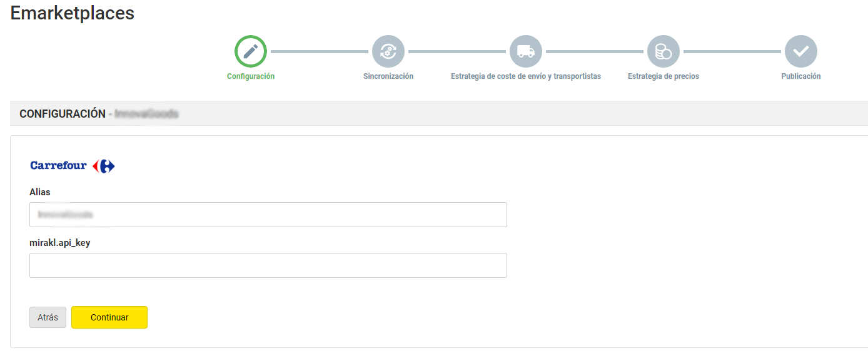
Task: Select the Publicación step label
Action: pyautogui.click(x=801, y=76)
